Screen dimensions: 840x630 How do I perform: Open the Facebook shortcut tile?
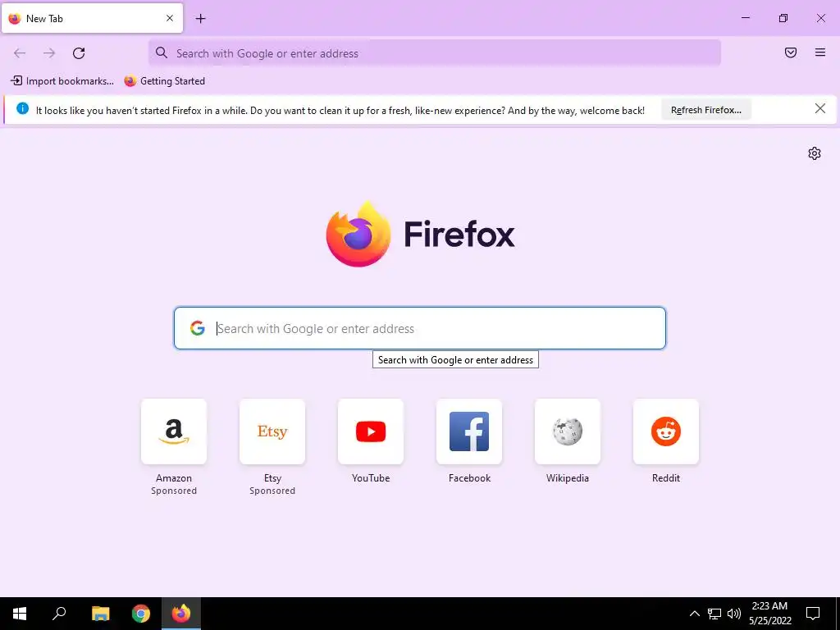tap(469, 431)
